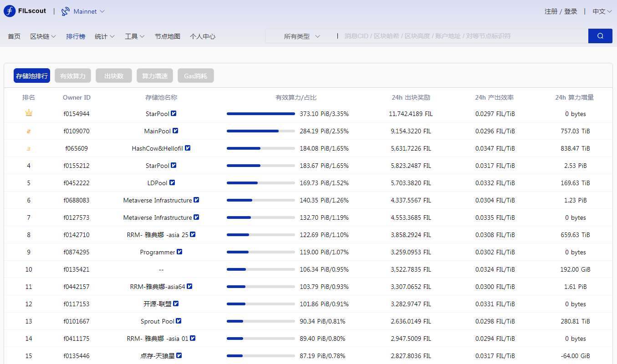Click the 24h 产出效率 column header
This screenshot has width=617, height=364.
pyautogui.click(x=495, y=97)
